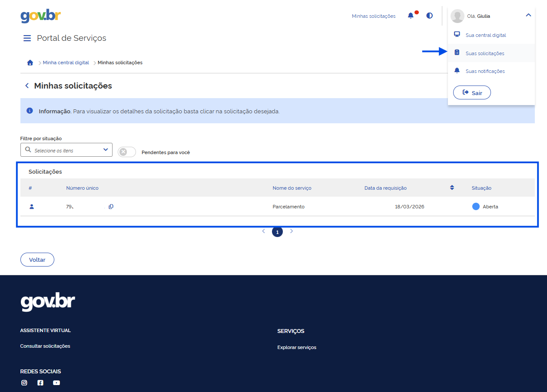Sort by the Data da requisição arrows
Screen dimensions: 547x392
point(452,188)
